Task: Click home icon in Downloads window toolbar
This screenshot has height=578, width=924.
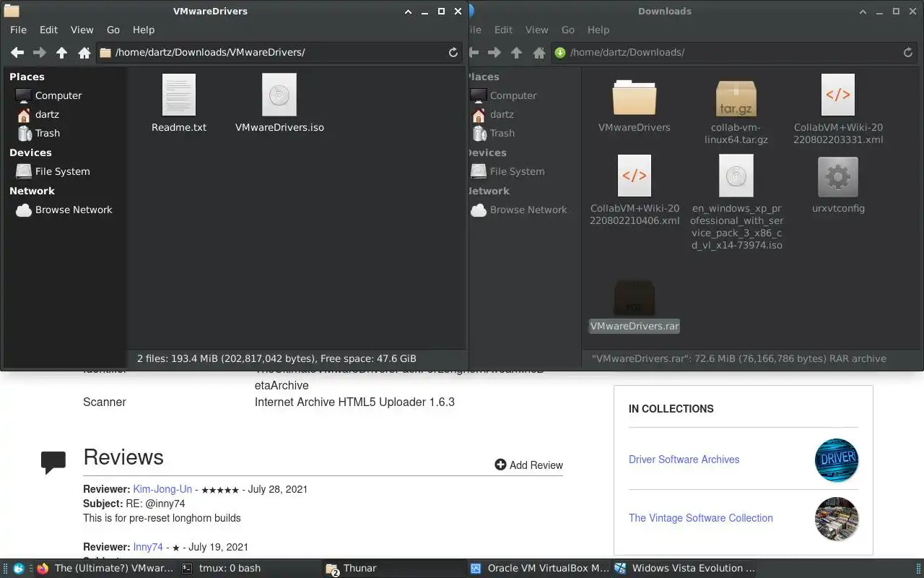Action: coord(539,53)
